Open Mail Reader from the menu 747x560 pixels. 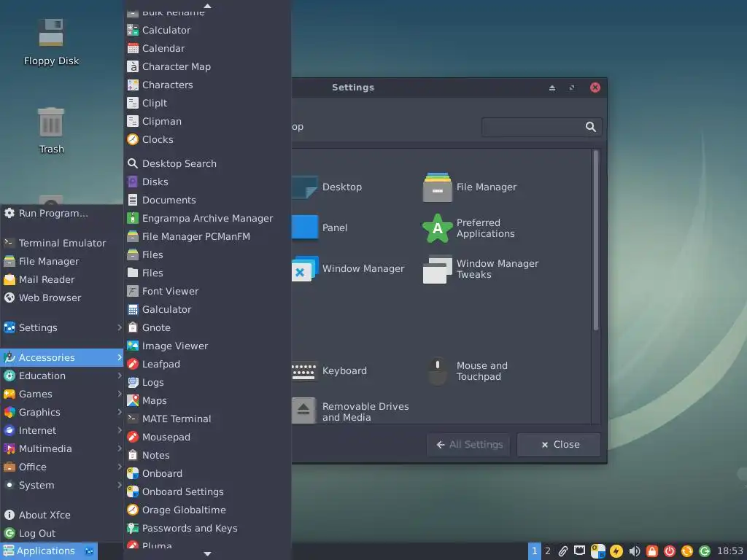click(x=61, y=279)
